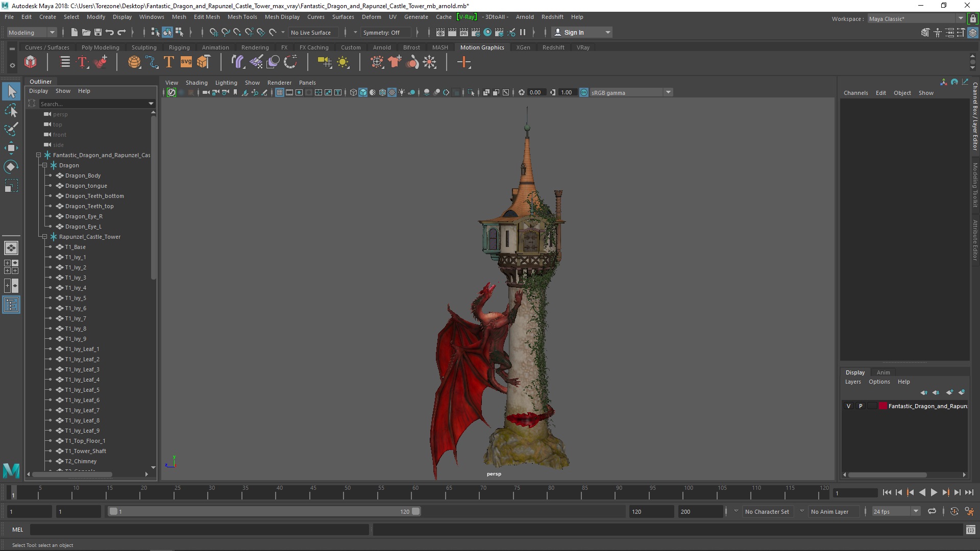The width and height of the screenshot is (980, 551).
Task: Toggle viewport grid display icon
Action: click(x=280, y=92)
